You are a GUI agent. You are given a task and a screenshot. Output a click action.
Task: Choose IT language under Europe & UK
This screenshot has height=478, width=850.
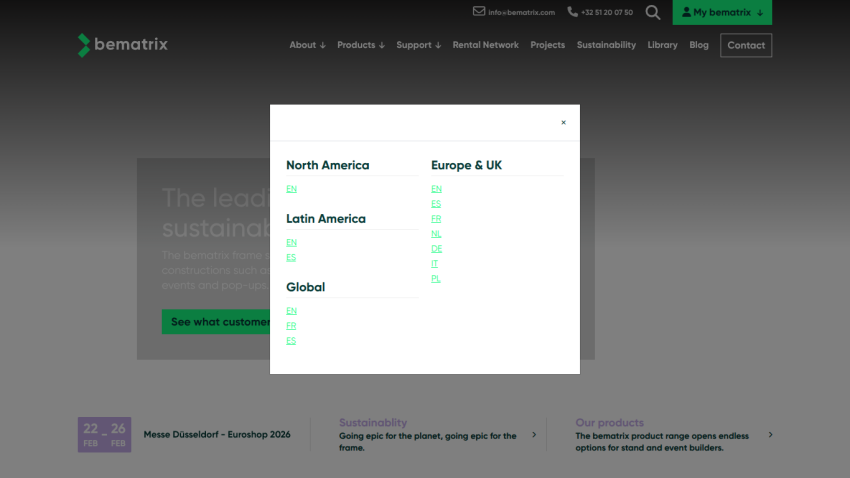pyautogui.click(x=434, y=263)
